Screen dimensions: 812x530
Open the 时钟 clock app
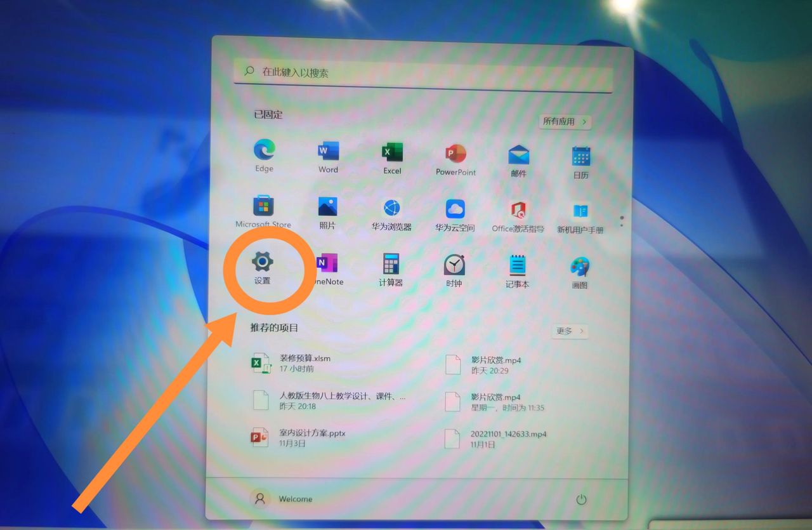coord(454,272)
